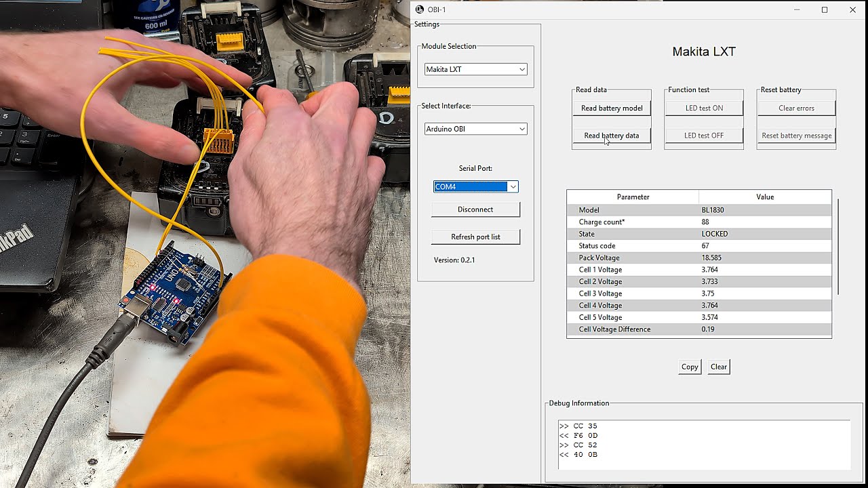The height and width of the screenshot is (488, 868).
Task: Select the Cell 3 Voltage value 3.75
Action: pos(708,293)
